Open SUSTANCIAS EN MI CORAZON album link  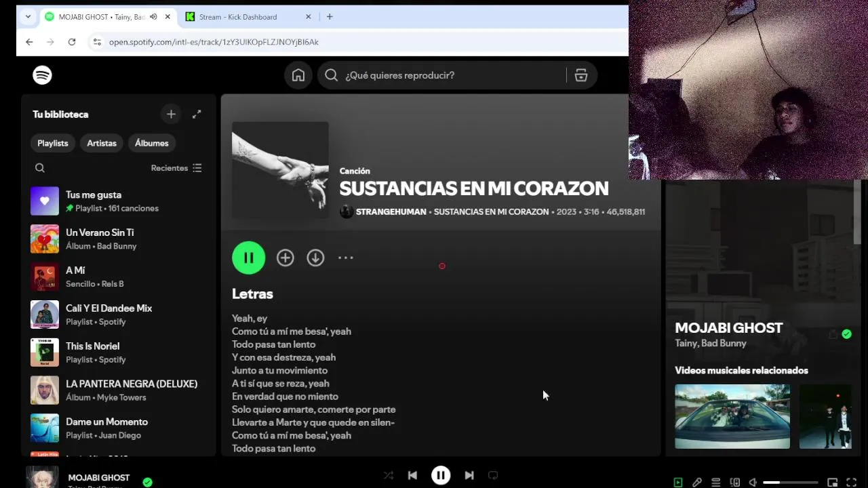tap(491, 212)
